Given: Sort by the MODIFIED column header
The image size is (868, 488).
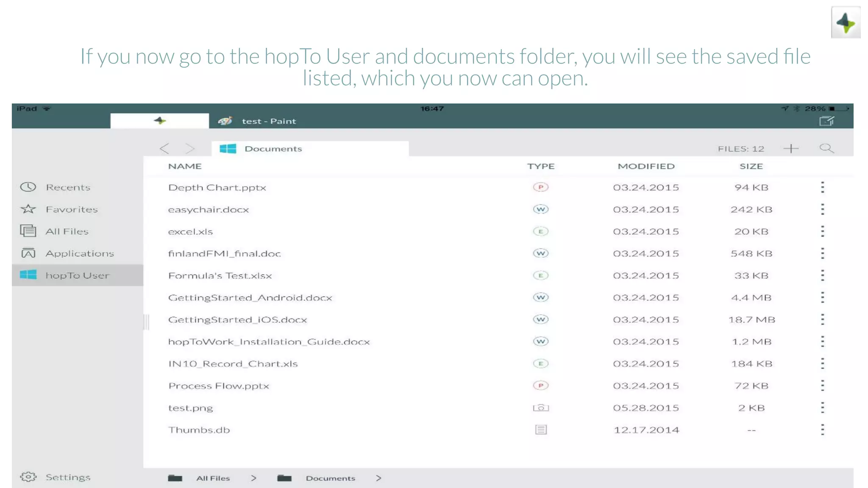Looking at the screenshot, I should 646,166.
